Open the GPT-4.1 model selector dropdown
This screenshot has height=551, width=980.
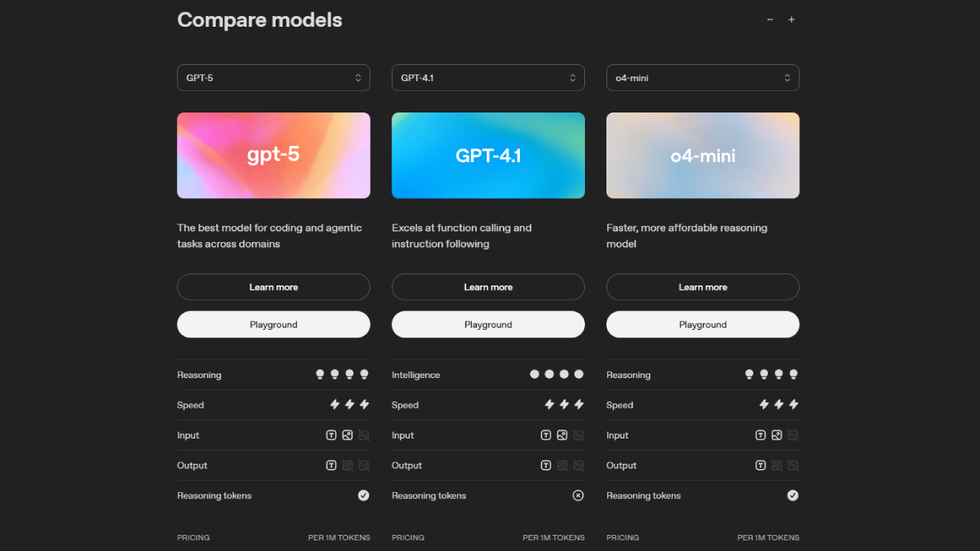pyautogui.click(x=488, y=77)
